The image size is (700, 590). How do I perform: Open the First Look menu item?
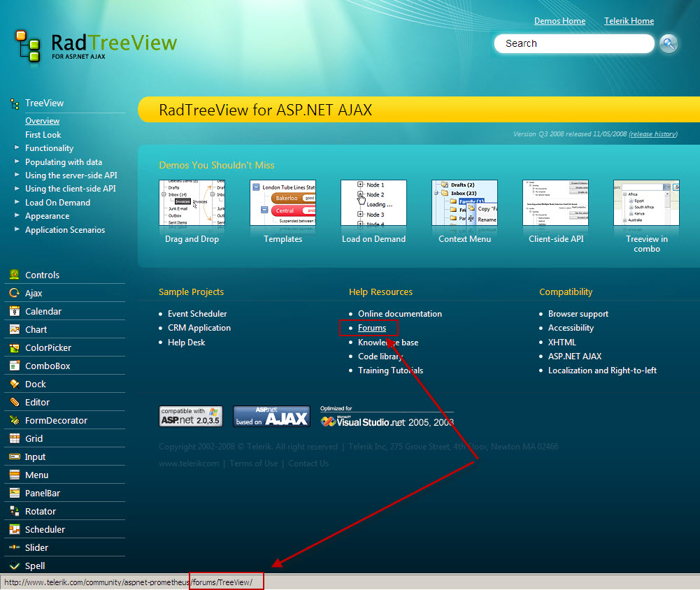pyautogui.click(x=43, y=135)
